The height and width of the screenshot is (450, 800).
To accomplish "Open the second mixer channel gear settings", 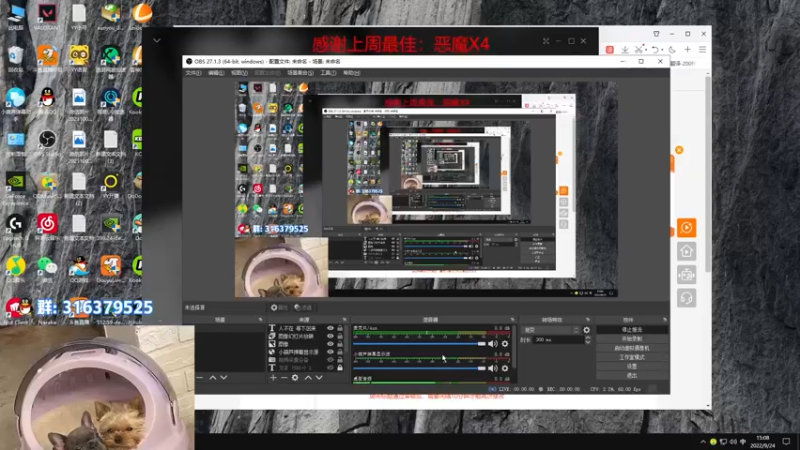I will [505, 368].
